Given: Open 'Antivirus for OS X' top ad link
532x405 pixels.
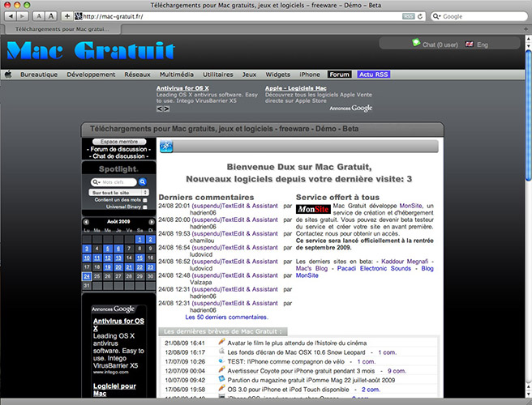Looking at the screenshot, I should [182, 88].
